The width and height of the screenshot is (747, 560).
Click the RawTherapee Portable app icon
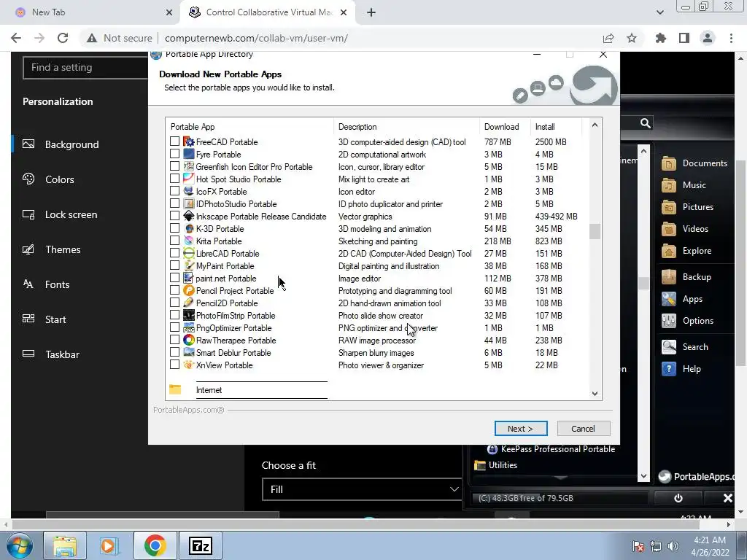pos(189,340)
